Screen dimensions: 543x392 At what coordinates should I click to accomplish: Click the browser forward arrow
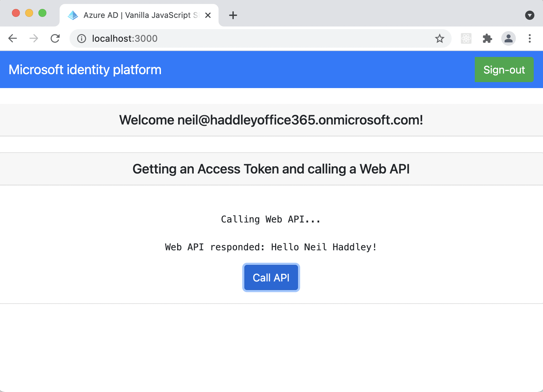[x=34, y=38]
